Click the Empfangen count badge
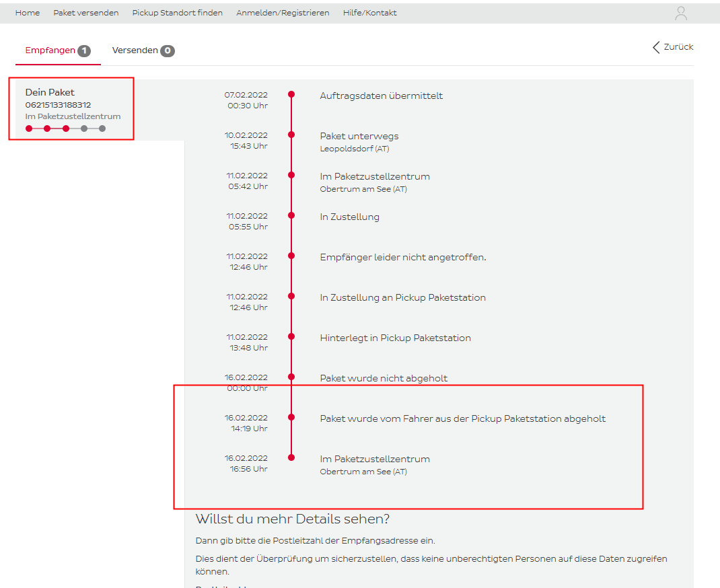720x588 pixels. tap(84, 51)
